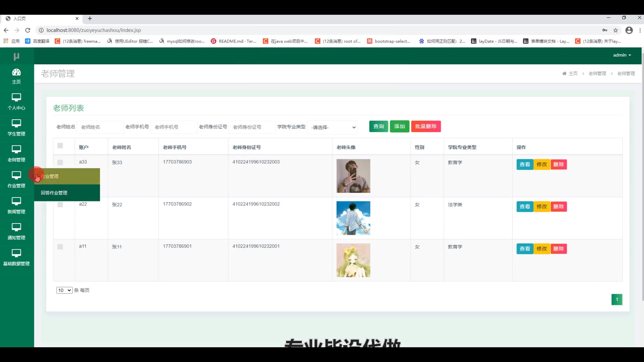Expand the admin user menu
The width and height of the screenshot is (644, 362).
click(x=622, y=55)
